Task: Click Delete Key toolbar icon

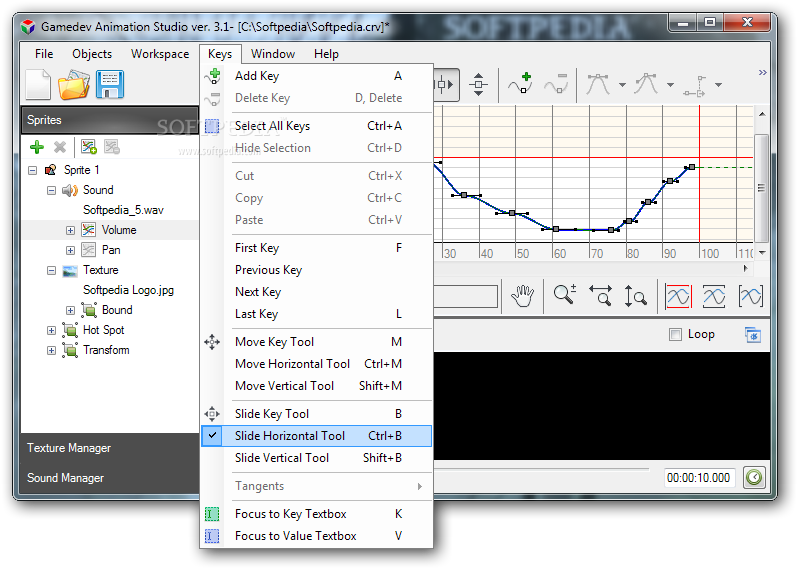Action: click(556, 84)
